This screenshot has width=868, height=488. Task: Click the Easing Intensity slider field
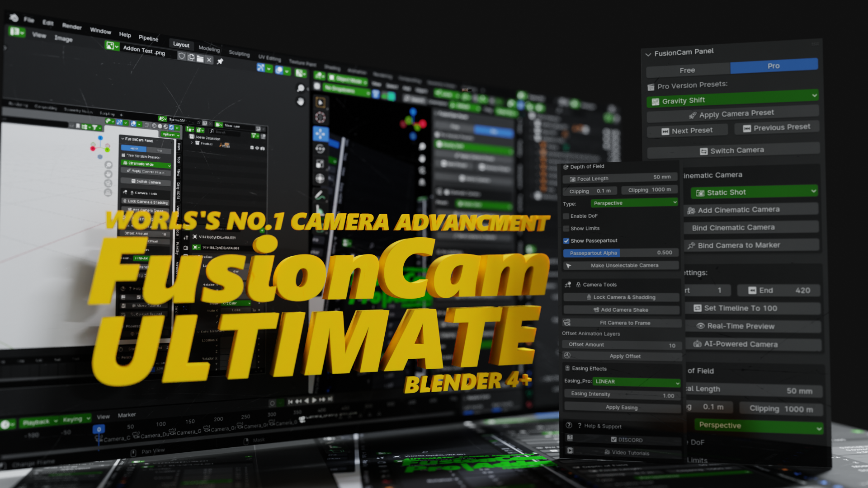tap(623, 394)
